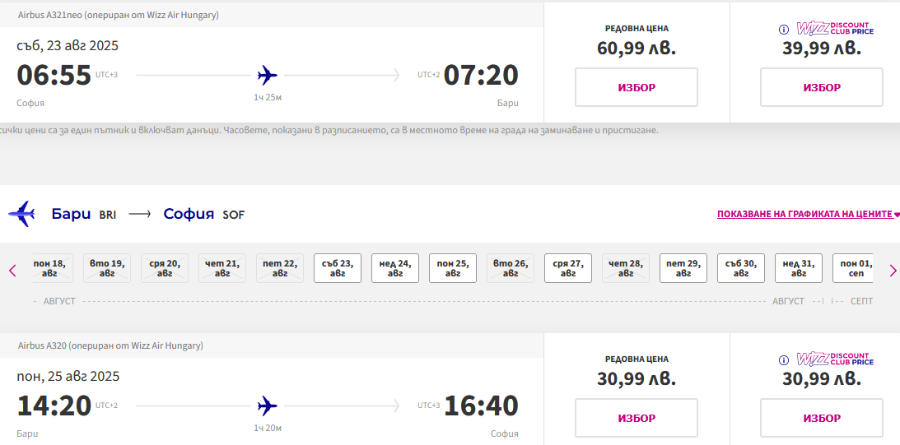Pick the date пет 29, авг
900x445 pixels.
(x=683, y=268)
